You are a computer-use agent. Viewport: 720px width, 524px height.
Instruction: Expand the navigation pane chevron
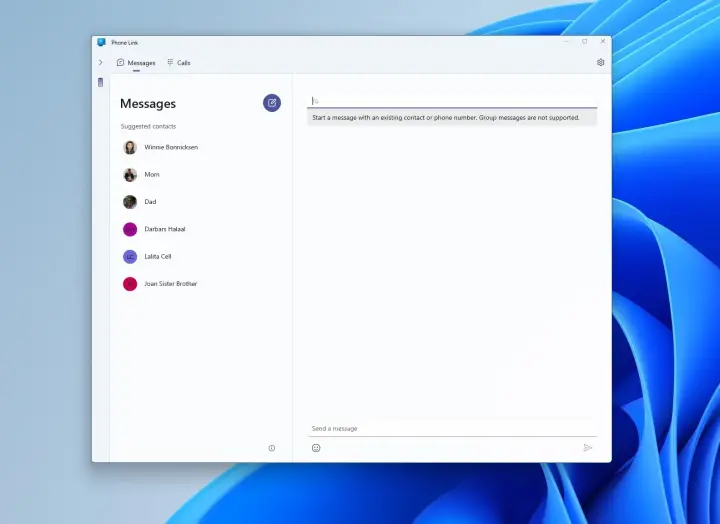101,62
